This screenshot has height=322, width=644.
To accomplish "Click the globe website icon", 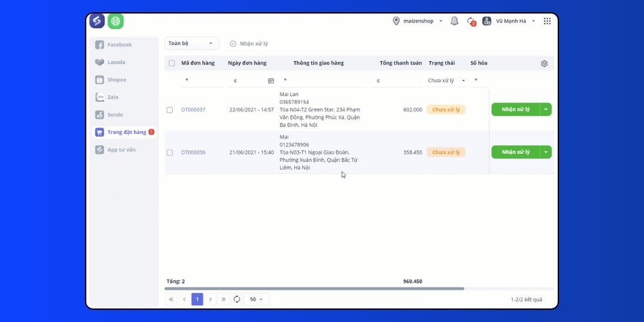I will click(115, 21).
